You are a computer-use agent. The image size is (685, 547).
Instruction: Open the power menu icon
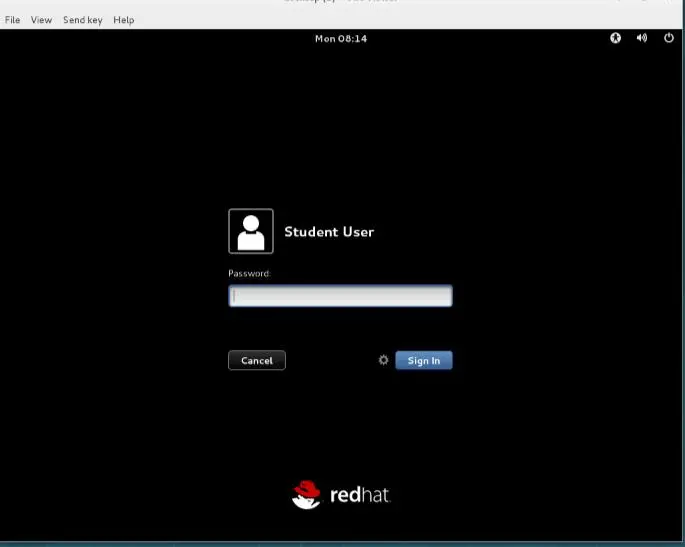coord(668,38)
